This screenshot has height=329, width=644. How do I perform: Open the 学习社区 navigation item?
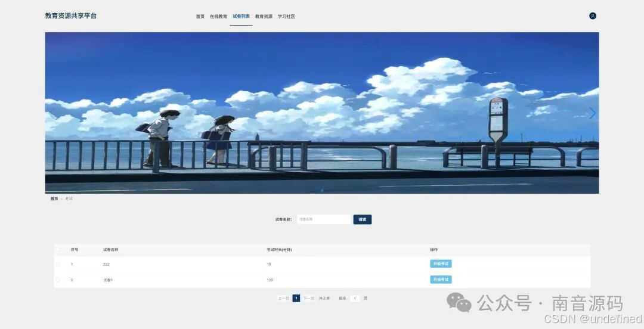click(x=286, y=17)
